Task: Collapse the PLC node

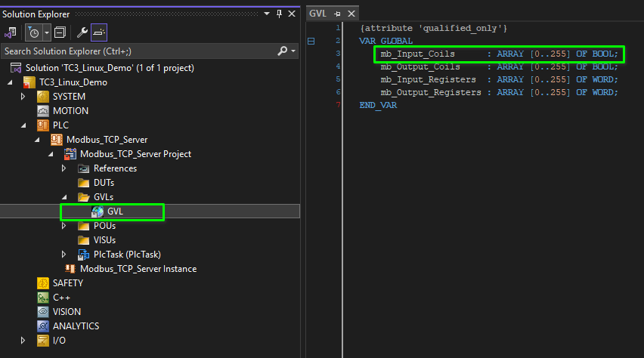Action: point(23,125)
